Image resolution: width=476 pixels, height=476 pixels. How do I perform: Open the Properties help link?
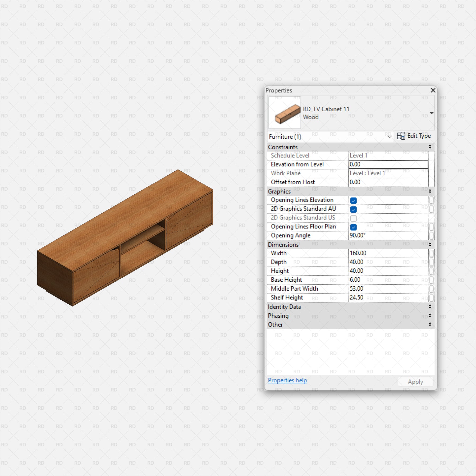[x=287, y=380]
